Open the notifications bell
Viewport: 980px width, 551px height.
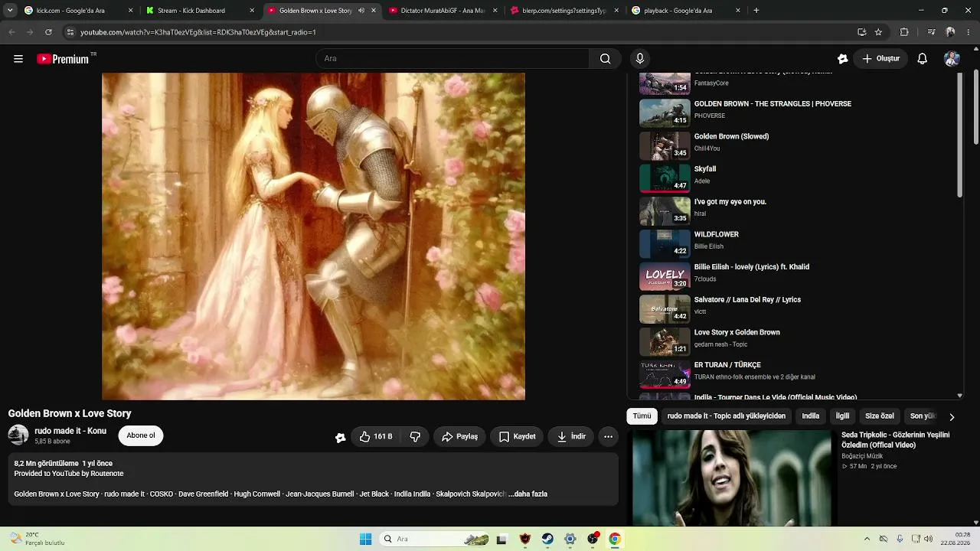coord(923,59)
